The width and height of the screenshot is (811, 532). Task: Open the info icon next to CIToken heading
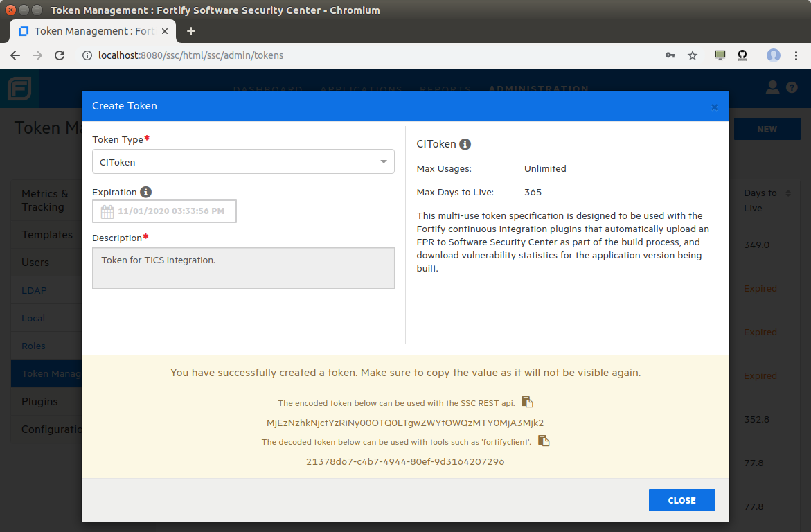[x=465, y=144]
